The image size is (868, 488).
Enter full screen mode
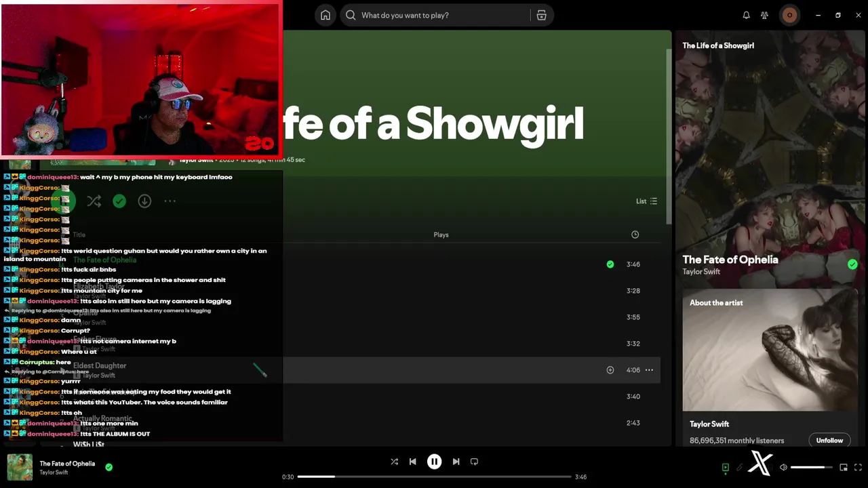(858, 468)
